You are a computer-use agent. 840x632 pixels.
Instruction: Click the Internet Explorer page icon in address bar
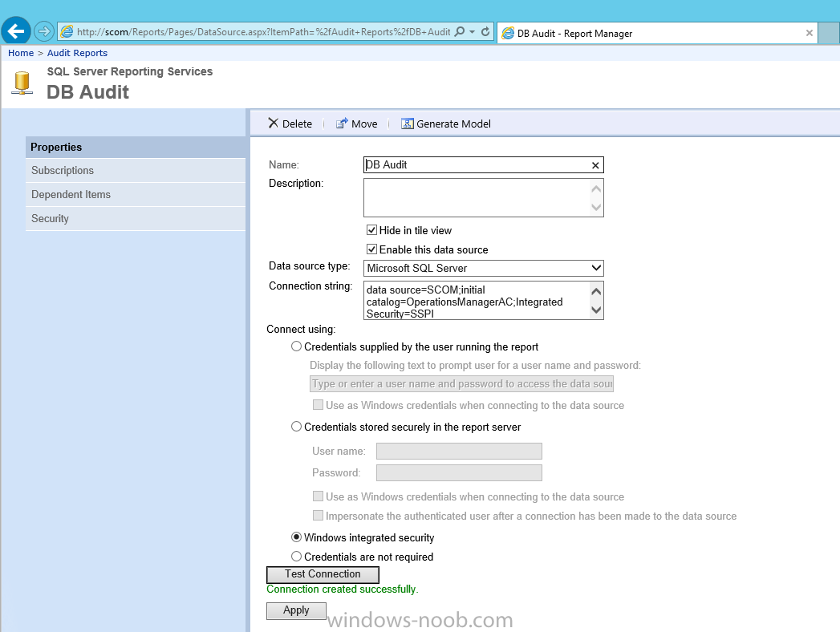[x=67, y=32]
